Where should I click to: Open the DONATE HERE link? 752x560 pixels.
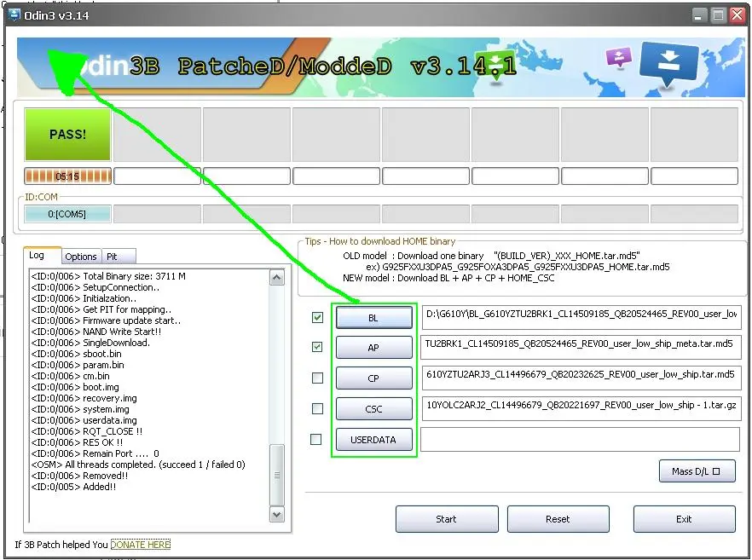141,545
